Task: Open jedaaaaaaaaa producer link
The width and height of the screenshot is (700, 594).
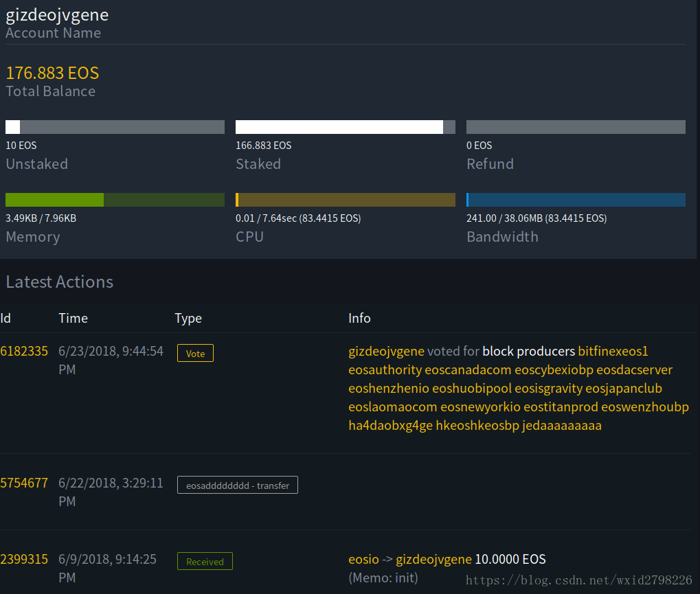Action: coord(561,426)
